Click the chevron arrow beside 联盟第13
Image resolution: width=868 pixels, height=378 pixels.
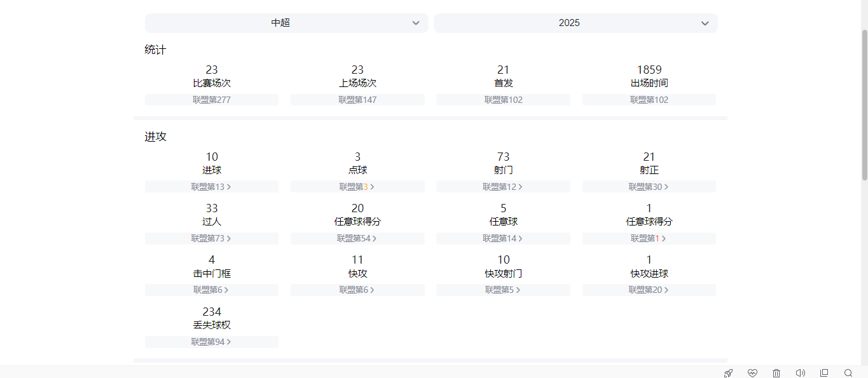(229, 187)
